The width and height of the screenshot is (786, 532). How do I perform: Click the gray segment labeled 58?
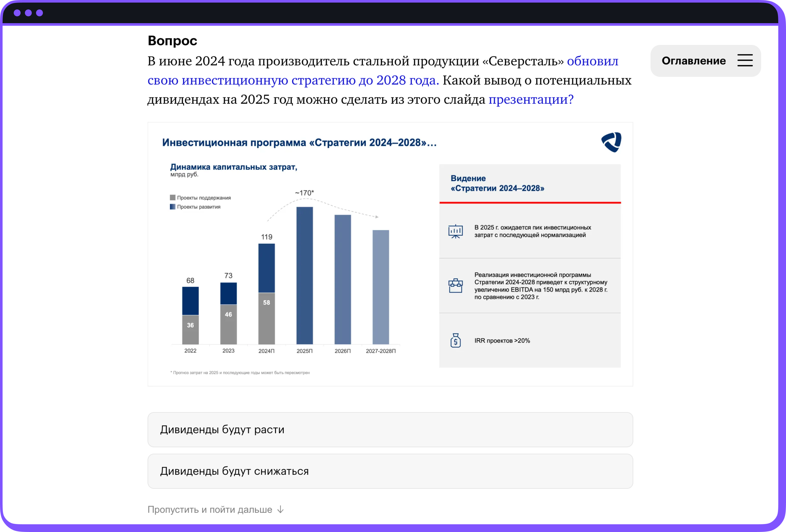(267, 319)
